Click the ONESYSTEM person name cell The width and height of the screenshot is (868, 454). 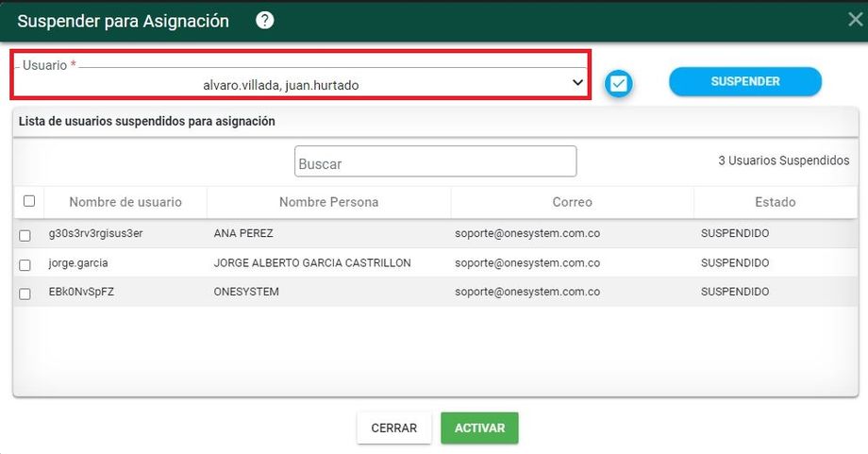pos(246,293)
